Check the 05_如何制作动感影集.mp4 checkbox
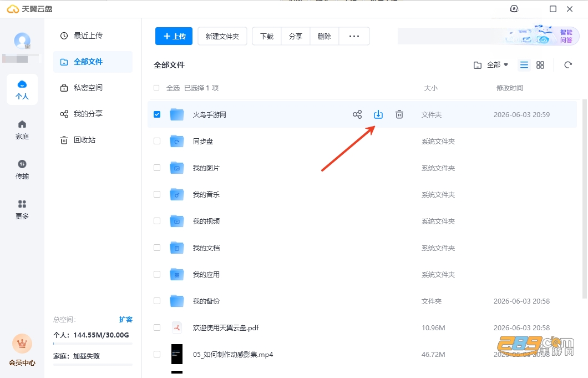The height and width of the screenshot is (378, 588). (157, 354)
